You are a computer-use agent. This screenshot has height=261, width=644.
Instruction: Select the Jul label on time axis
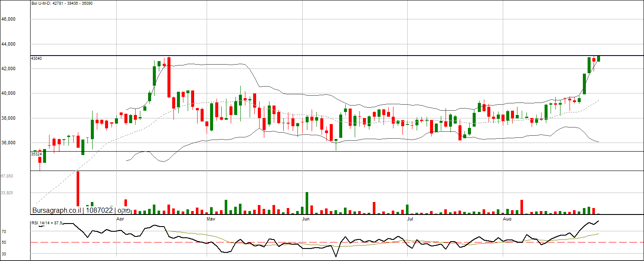click(410, 219)
